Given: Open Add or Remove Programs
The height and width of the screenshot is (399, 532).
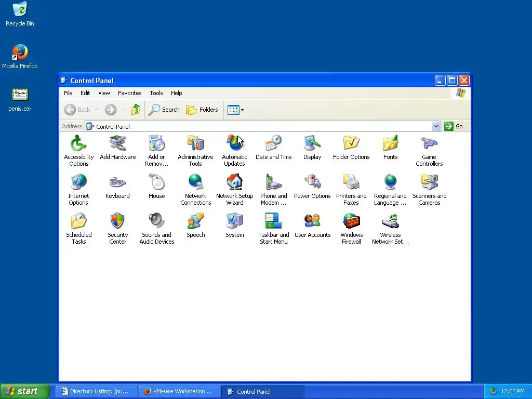Looking at the screenshot, I should click(156, 151).
